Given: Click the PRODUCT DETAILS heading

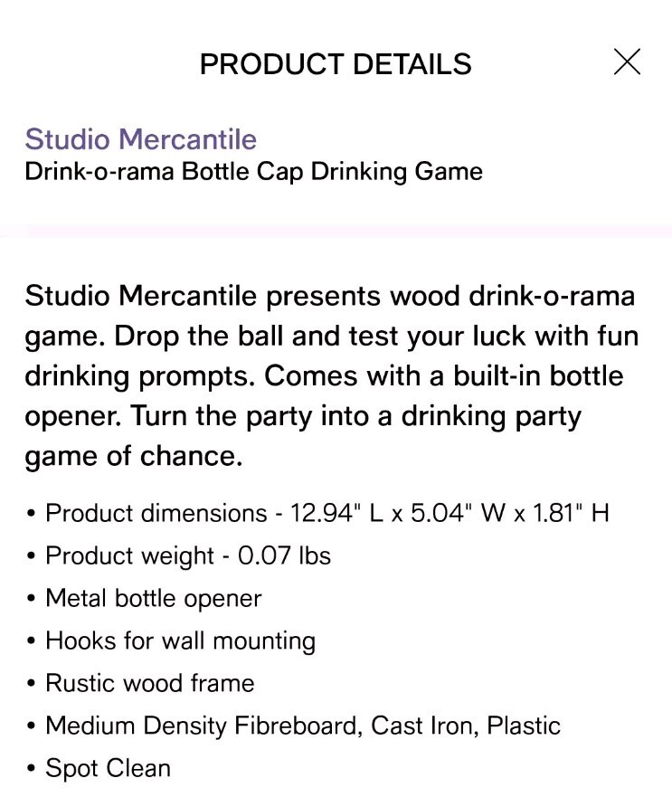Looking at the screenshot, I should [x=336, y=64].
